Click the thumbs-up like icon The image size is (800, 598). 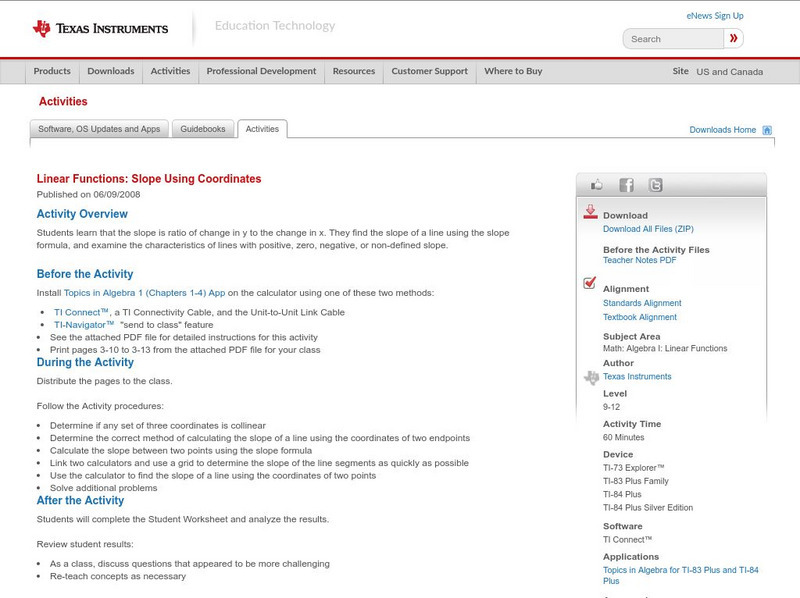[596, 185]
